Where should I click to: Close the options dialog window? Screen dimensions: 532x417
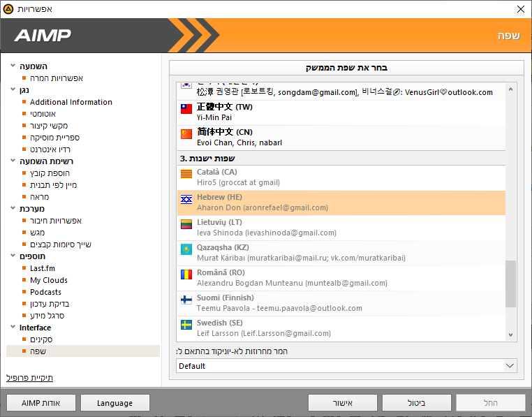tap(520, 9)
